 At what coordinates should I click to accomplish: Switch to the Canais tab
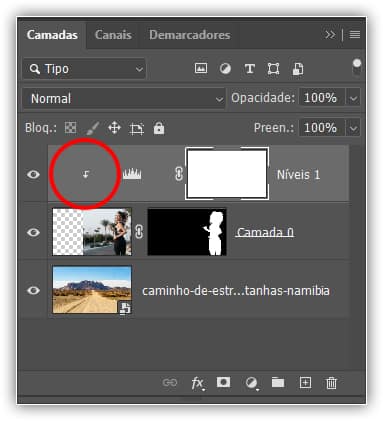[x=113, y=35]
